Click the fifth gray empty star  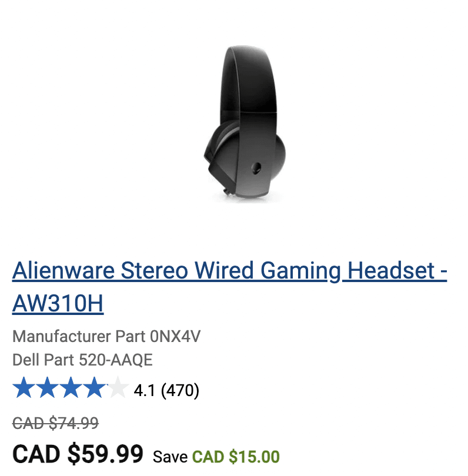click(x=118, y=387)
